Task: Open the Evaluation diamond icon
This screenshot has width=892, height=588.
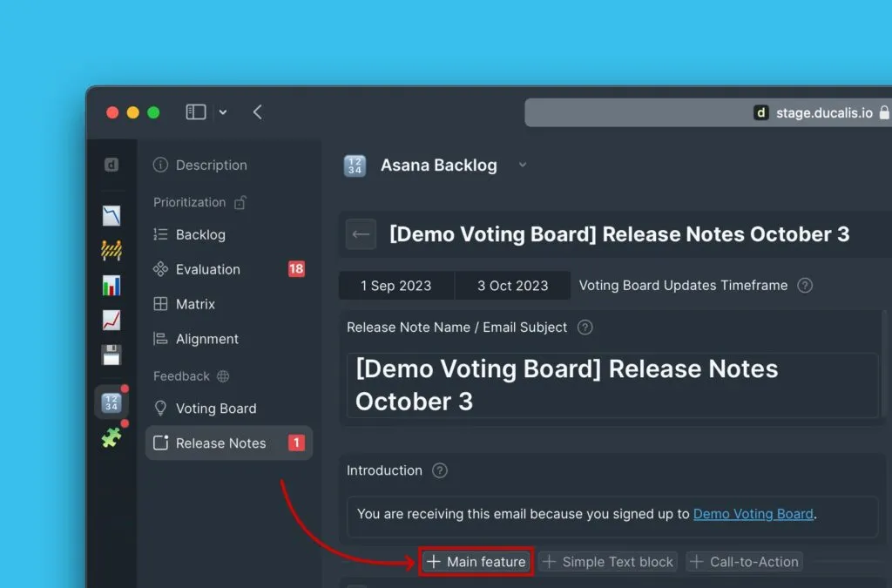Action: (x=161, y=269)
